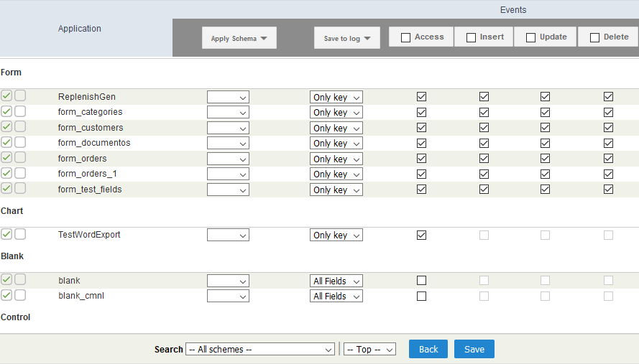Screen dimensions: 639x364
Task: Open the Apply Schema dropdown
Action: tap(239, 38)
